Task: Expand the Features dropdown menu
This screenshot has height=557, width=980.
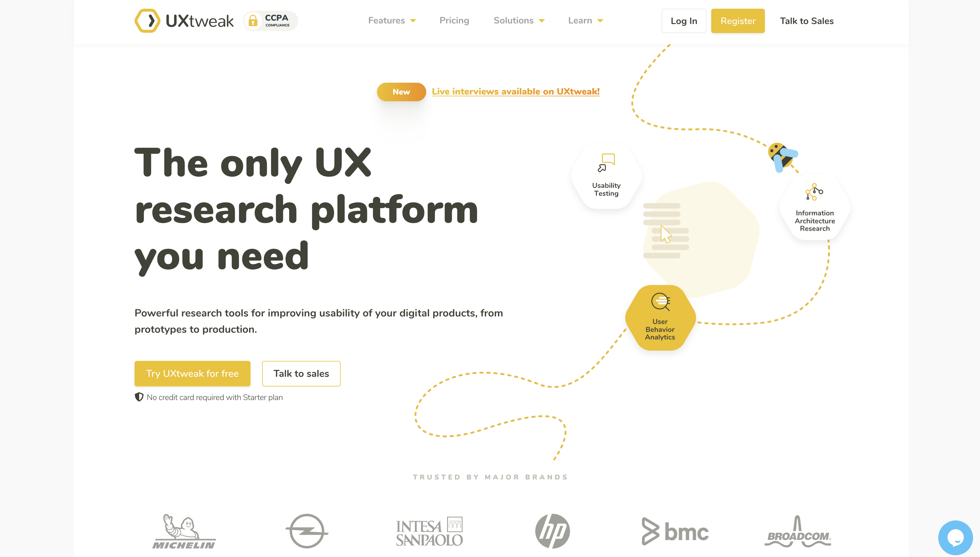Action: coord(392,21)
